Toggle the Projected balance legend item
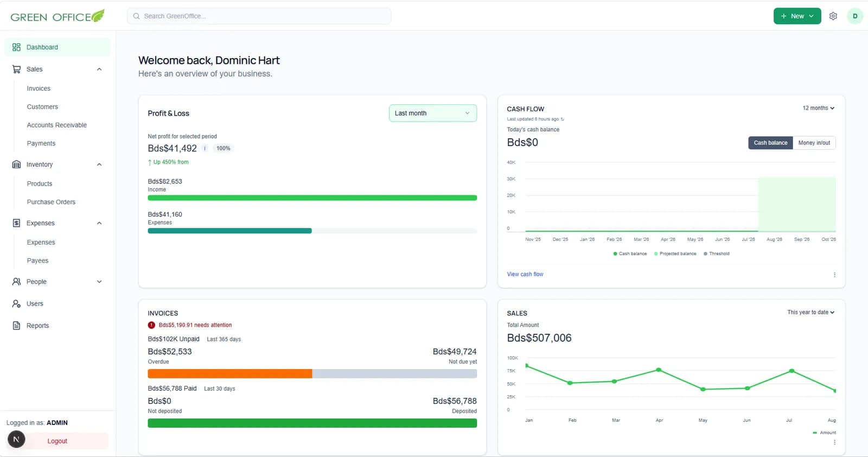The height and width of the screenshot is (457, 868). pyautogui.click(x=675, y=253)
